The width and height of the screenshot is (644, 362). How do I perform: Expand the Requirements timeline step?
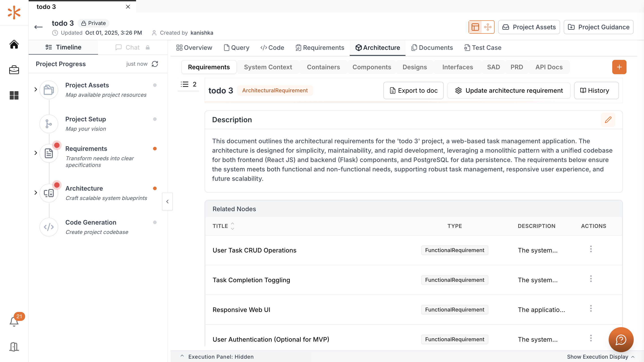[36, 153]
